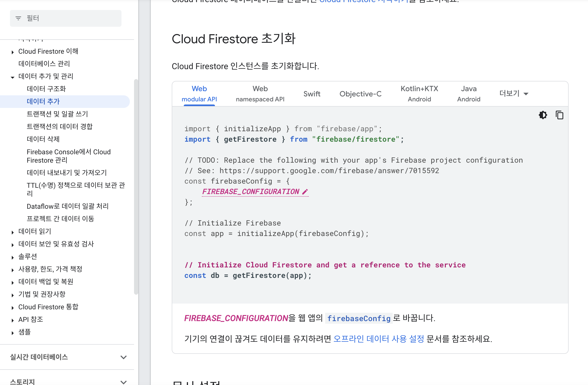The width and height of the screenshot is (588, 385).
Task: Open the 오프라인 데이터 사용 설정 link
Action: tap(379, 339)
